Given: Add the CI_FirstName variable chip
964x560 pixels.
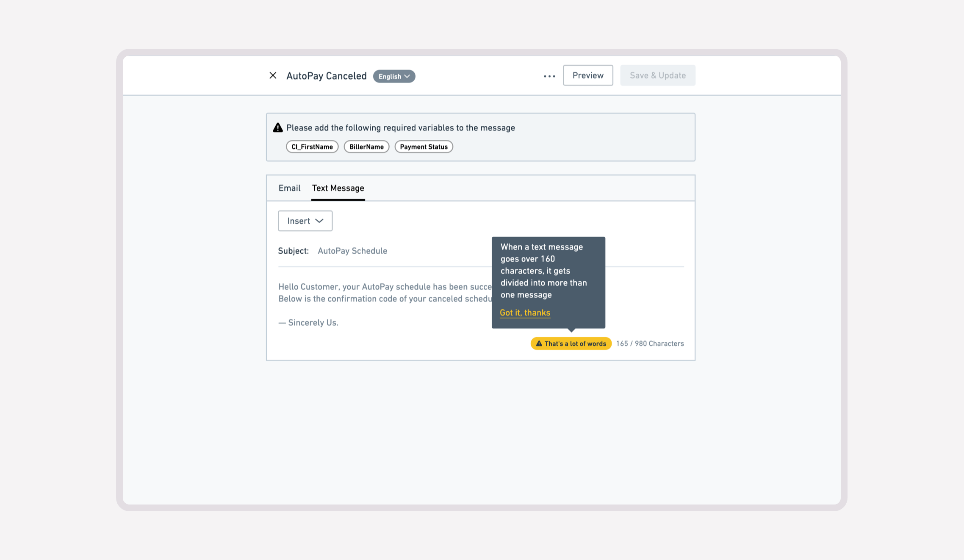Looking at the screenshot, I should pos(312,147).
